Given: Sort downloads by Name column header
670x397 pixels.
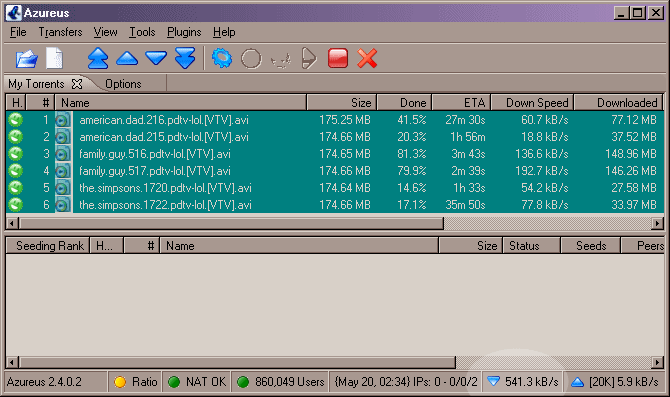Looking at the screenshot, I should [x=181, y=103].
